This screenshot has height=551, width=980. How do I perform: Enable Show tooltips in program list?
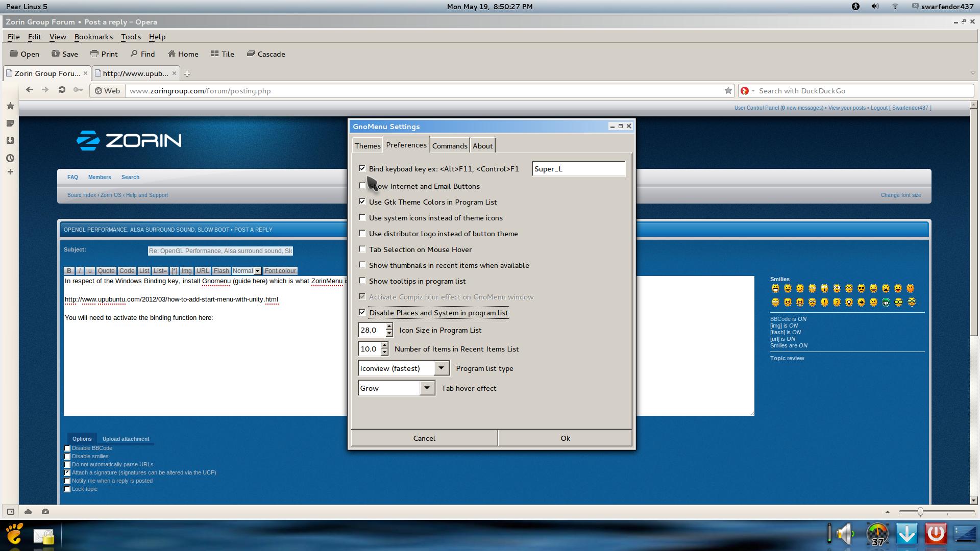tap(362, 281)
